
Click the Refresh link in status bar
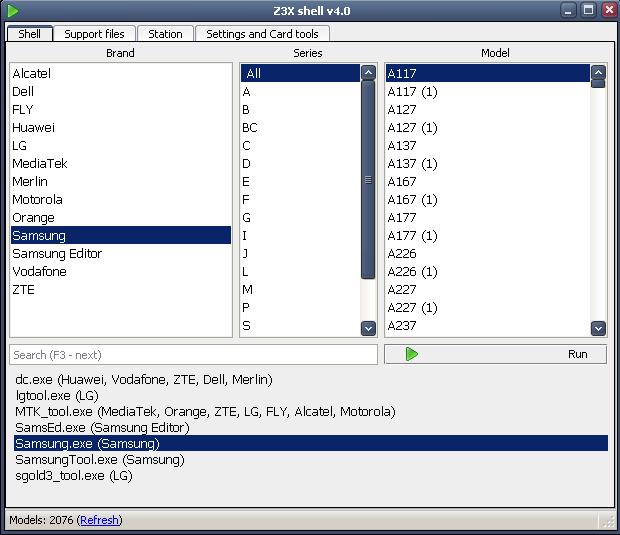click(99, 520)
